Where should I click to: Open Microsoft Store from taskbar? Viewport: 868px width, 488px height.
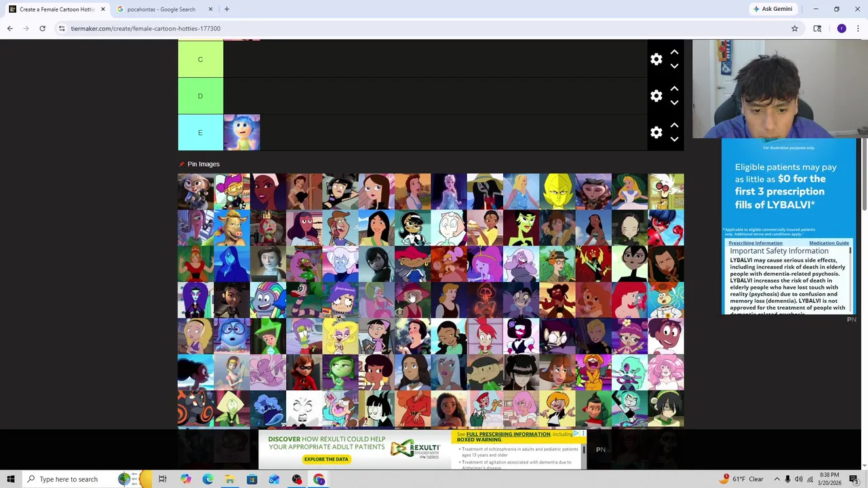pos(252,479)
